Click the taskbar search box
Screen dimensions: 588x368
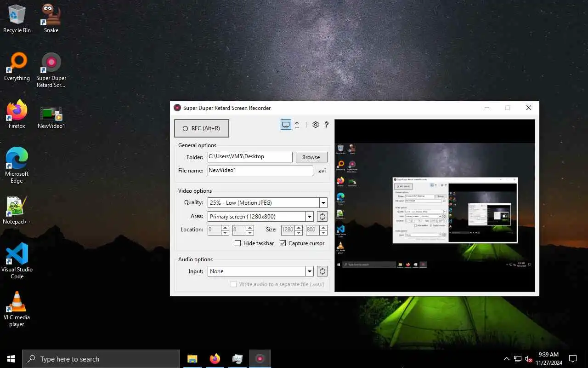[x=101, y=359]
